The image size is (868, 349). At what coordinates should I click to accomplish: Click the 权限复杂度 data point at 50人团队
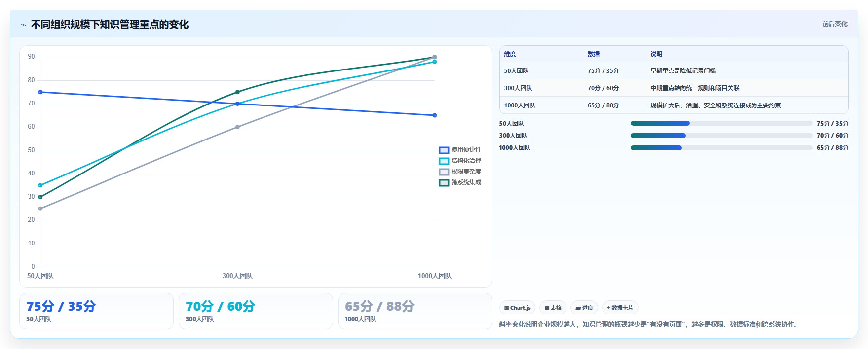click(40, 209)
